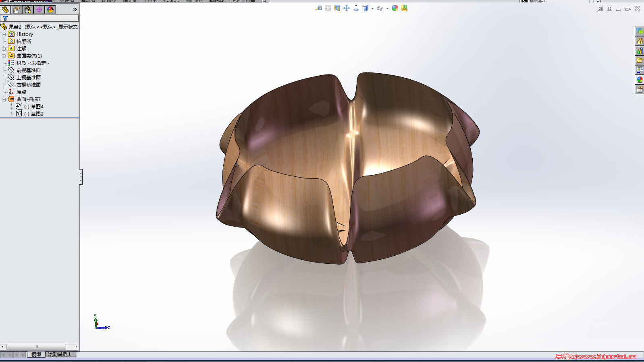Select the 草图4 sketch icon
The image size is (644, 362).
[x=19, y=107]
